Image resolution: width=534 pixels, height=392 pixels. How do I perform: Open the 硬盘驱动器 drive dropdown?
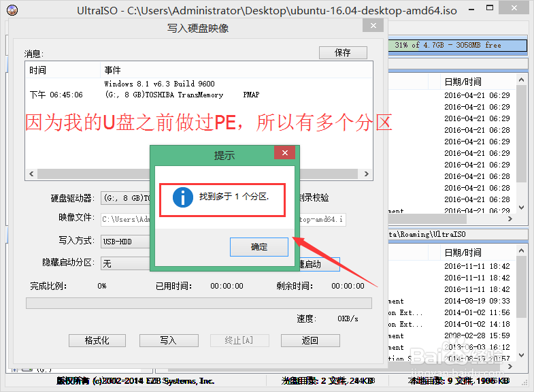tap(125, 198)
